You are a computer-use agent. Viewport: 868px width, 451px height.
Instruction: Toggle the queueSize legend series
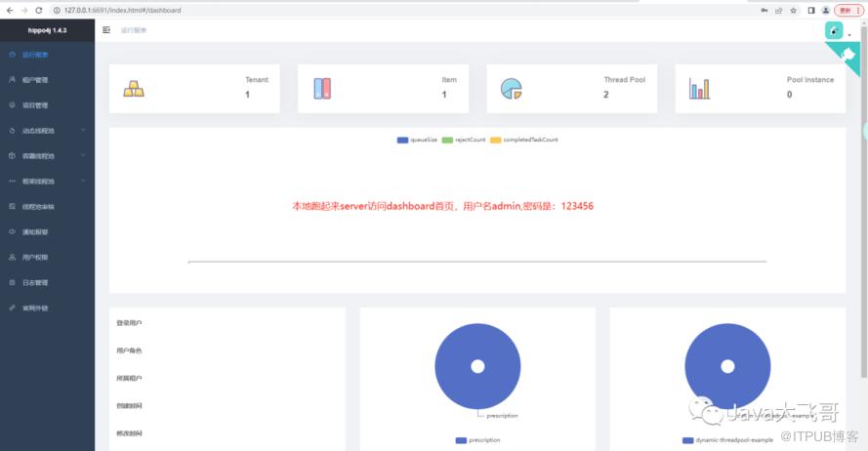pyautogui.click(x=417, y=141)
